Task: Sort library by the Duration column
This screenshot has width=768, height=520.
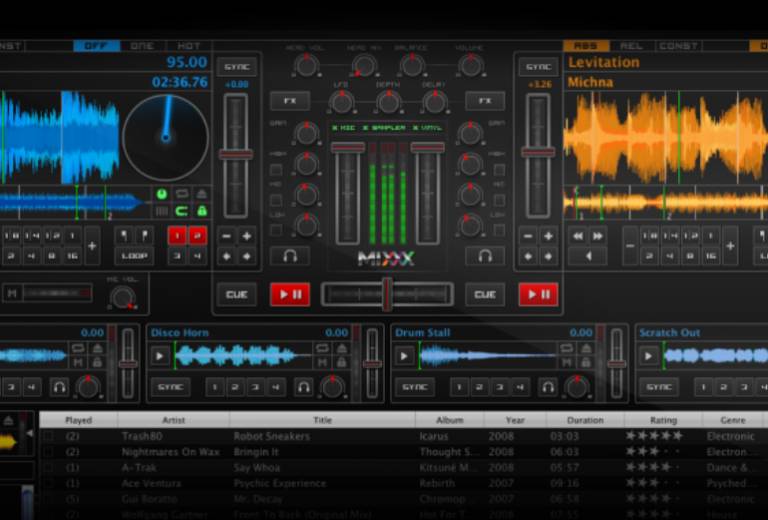Action: pyautogui.click(x=585, y=420)
